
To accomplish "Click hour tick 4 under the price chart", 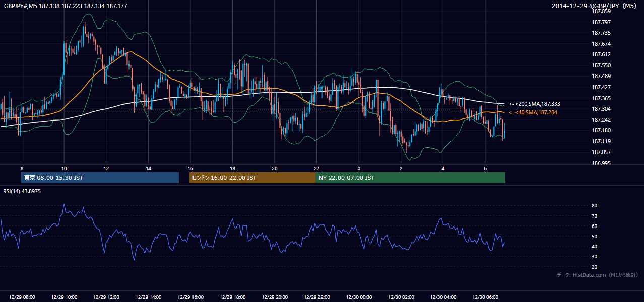I will pos(443,168).
